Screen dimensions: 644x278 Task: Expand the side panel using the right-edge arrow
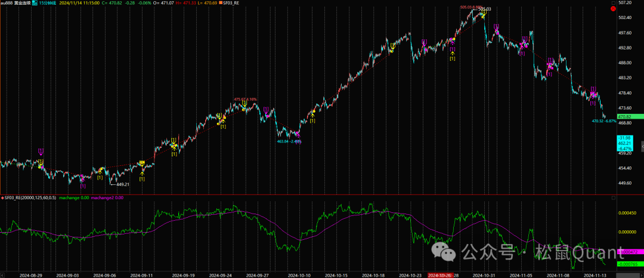click(642, 146)
